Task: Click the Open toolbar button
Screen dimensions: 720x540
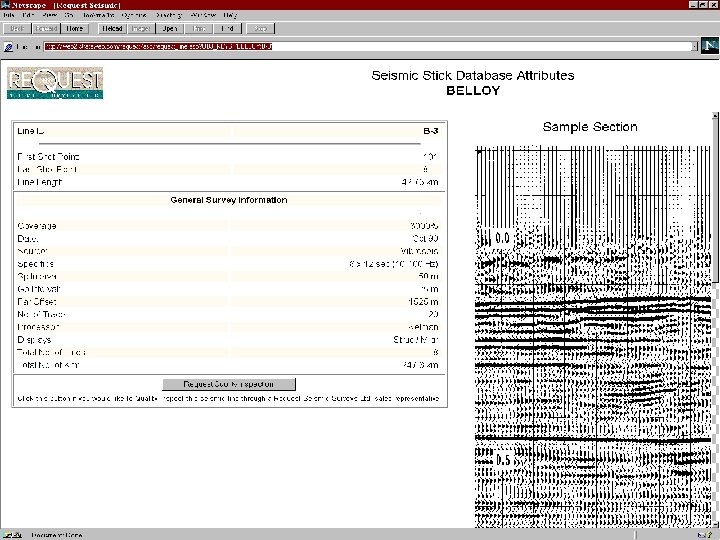Action: [x=170, y=28]
